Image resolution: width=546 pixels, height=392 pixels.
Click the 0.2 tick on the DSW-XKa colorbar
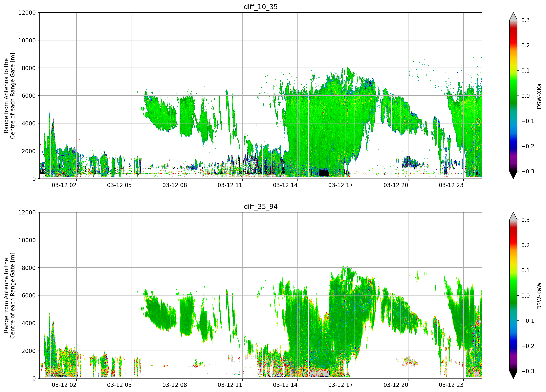(526, 46)
